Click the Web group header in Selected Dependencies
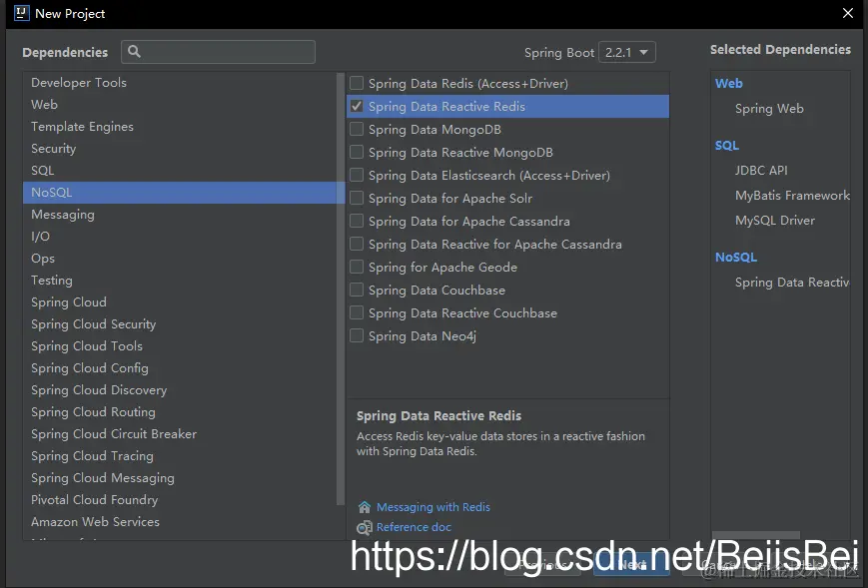The height and width of the screenshot is (588, 868). 728,84
